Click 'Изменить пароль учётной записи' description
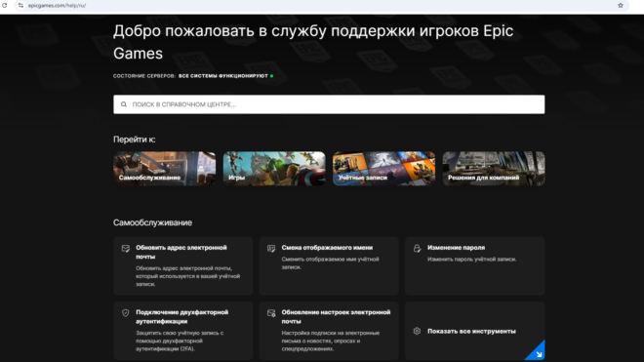 click(472, 260)
